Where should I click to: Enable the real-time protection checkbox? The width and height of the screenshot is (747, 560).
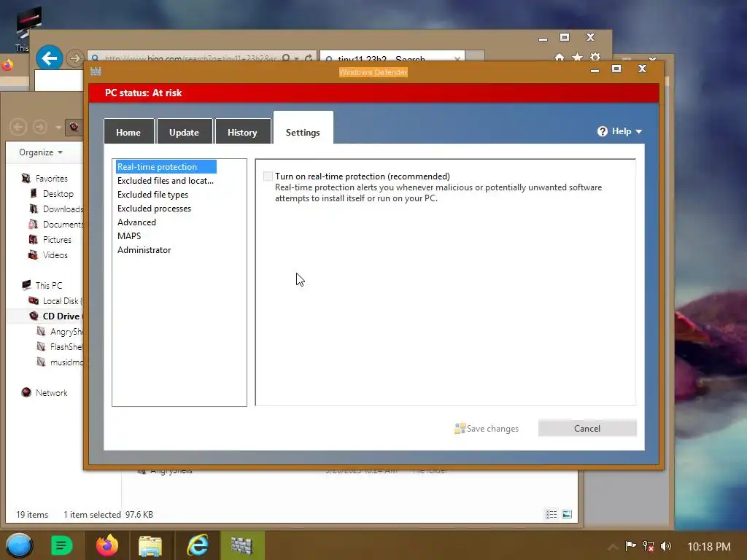(x=268, y=176)
